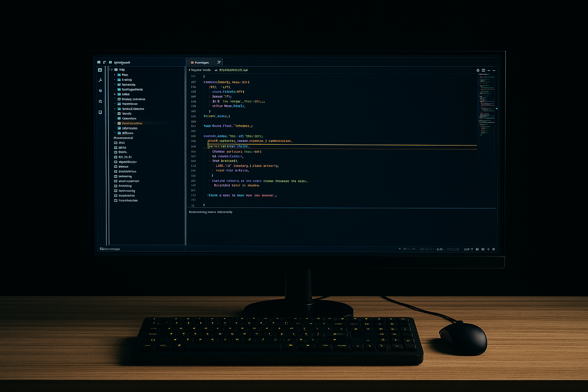The image size is (588, 392).
Task: Switch to the open editor tab above the code
Action: point(202,62)
